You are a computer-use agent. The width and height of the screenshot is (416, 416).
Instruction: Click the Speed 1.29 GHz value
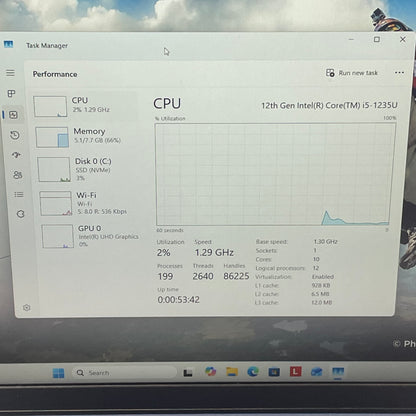tap(214, 252)
